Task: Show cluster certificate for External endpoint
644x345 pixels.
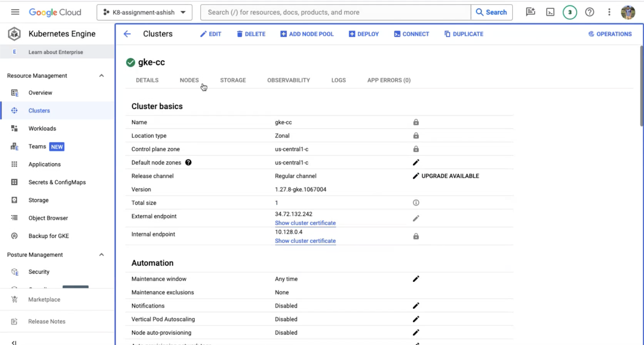Action: [x=305, y=223]
